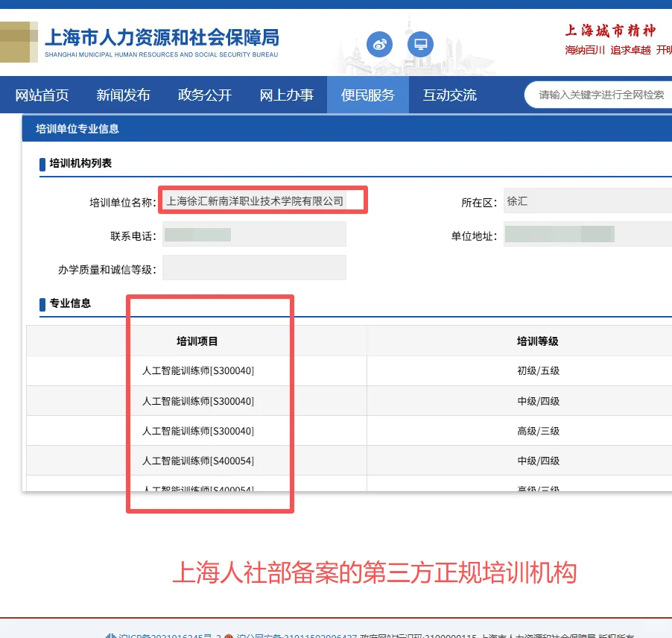The image size is (672, 638).
Task: Click the 所在区 field showing 徐汇
Action: point(588,200)
